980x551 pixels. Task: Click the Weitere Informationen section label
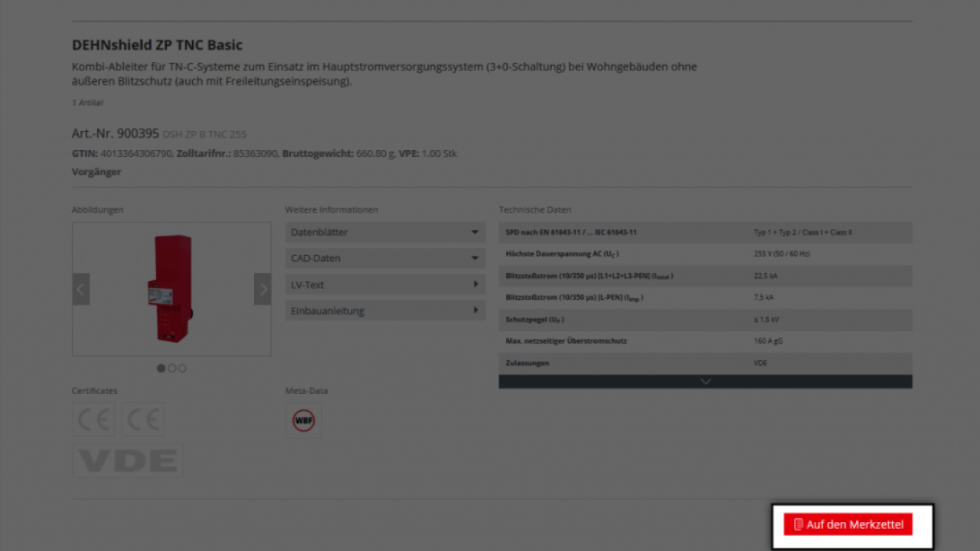[x=332, y=210]
